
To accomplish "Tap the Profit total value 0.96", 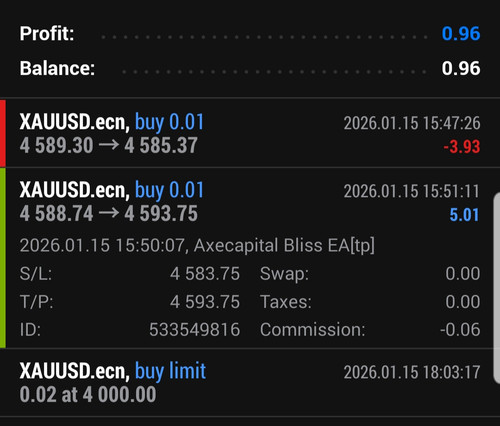I will pyautogui.click(x=461, y=34).
